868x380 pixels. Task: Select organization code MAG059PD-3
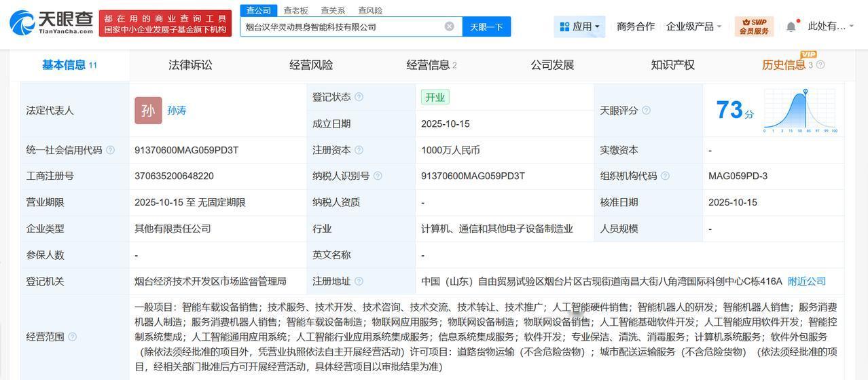pos(738,176)
